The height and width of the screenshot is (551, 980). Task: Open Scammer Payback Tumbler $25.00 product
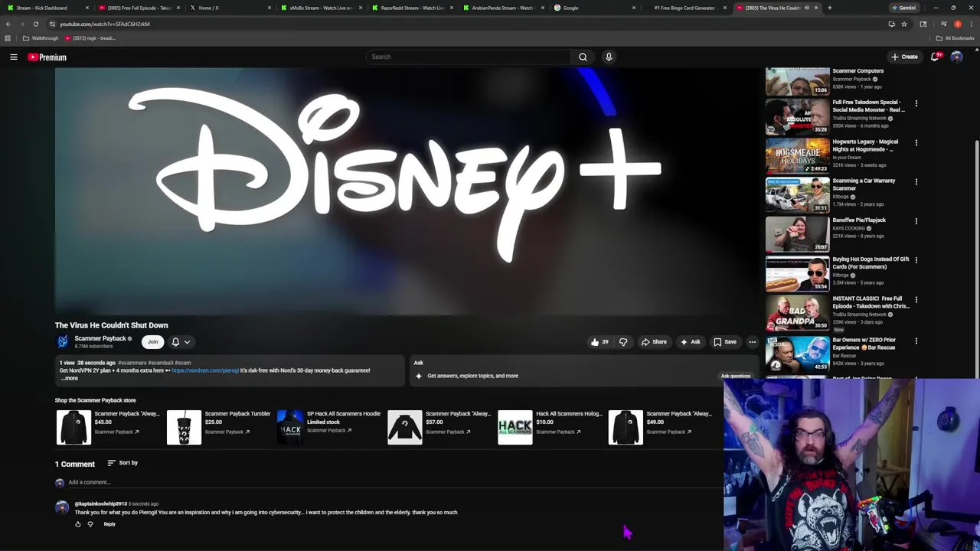[220, 427]
